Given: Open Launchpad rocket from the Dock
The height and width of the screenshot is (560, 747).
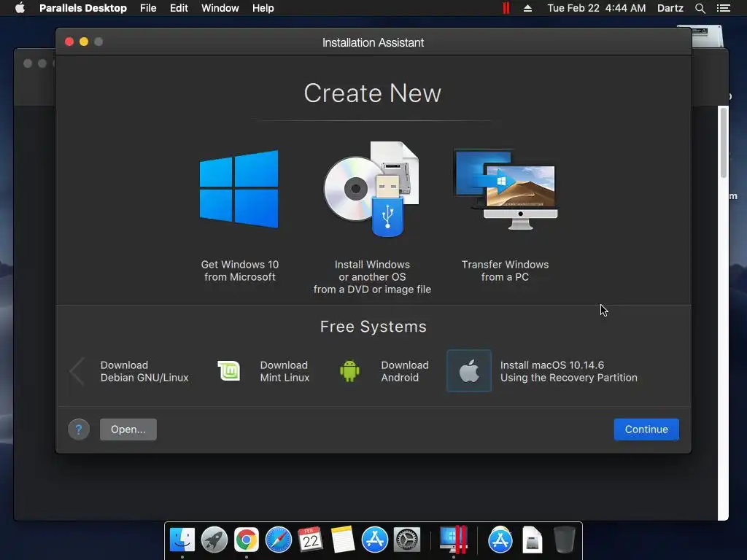Looking at the screenshot, I should pos(214,540).
